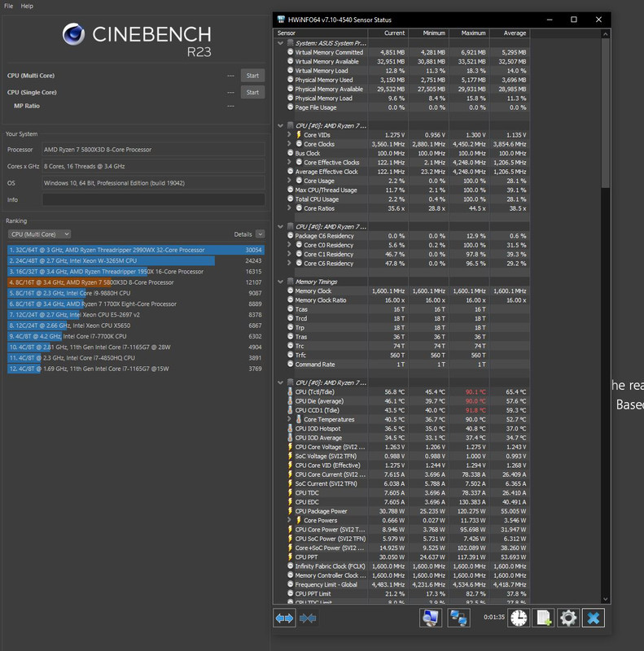Expand the Core Powers row
Viewport: 644px width, 651px height.
point(290,520)
